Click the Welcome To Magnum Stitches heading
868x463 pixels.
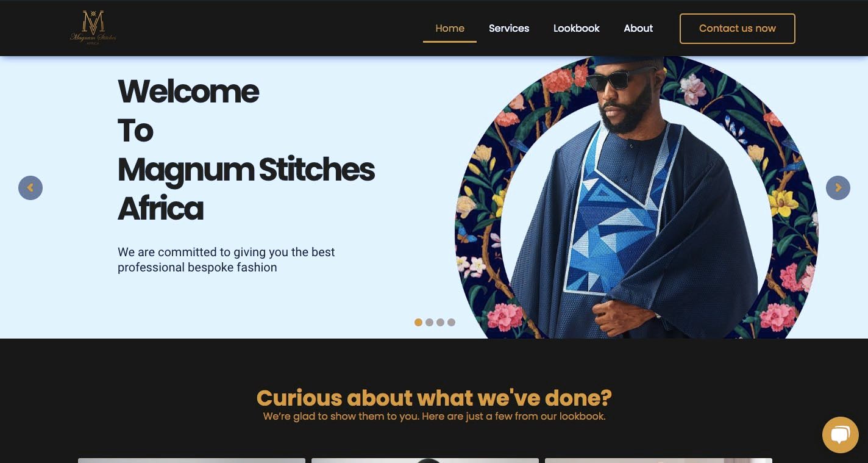pyautogui.click(x=246, y=150)
